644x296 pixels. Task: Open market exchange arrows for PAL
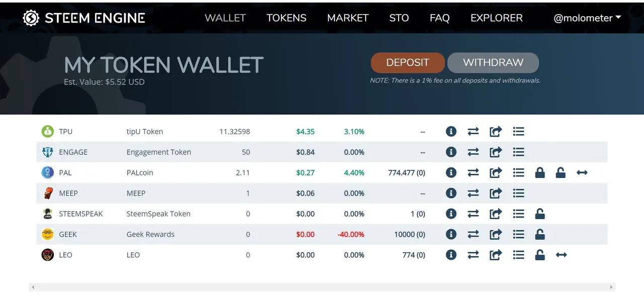coord(473,173)
